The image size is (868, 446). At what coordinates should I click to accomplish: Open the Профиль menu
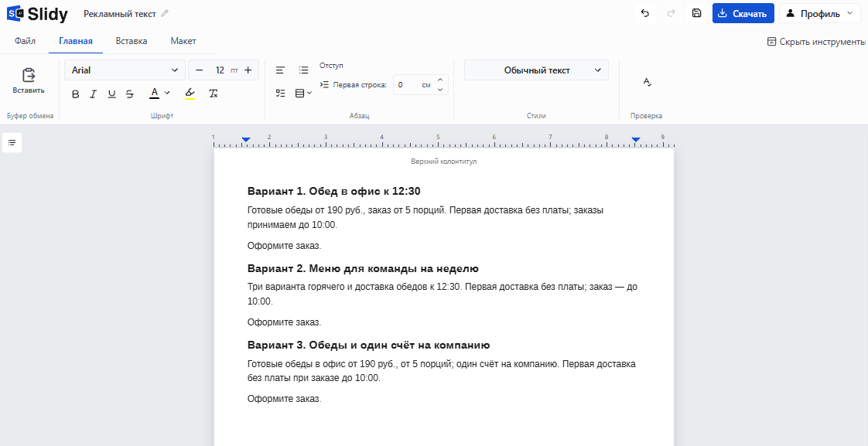(x=820, y=14)
